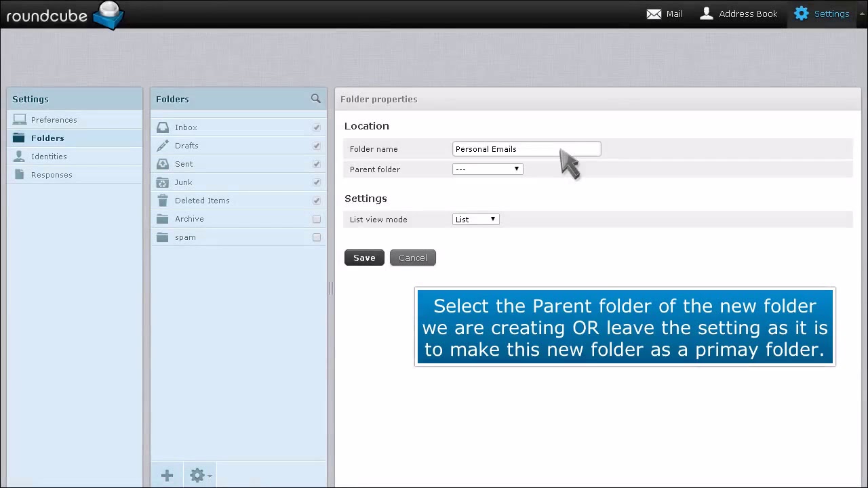The image size is (868, 488).
Task: Save the new folder properties
Action: [364, 258]
